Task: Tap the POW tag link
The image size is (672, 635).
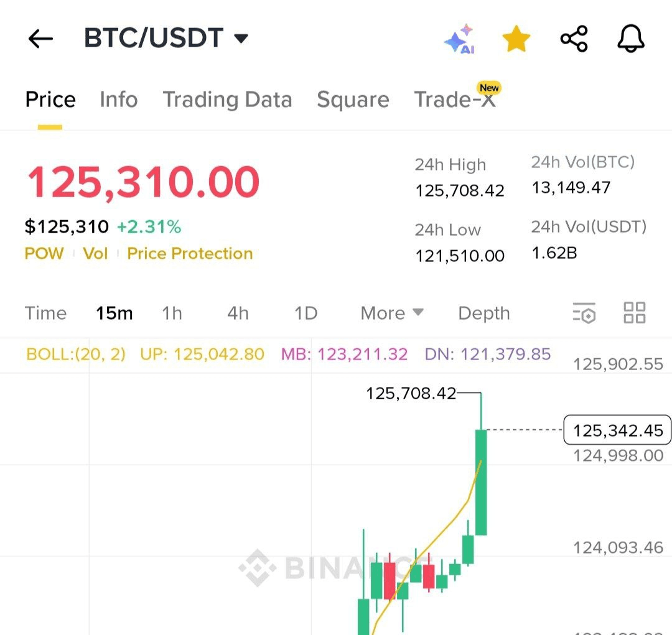Action: click(x=44, y=254)
